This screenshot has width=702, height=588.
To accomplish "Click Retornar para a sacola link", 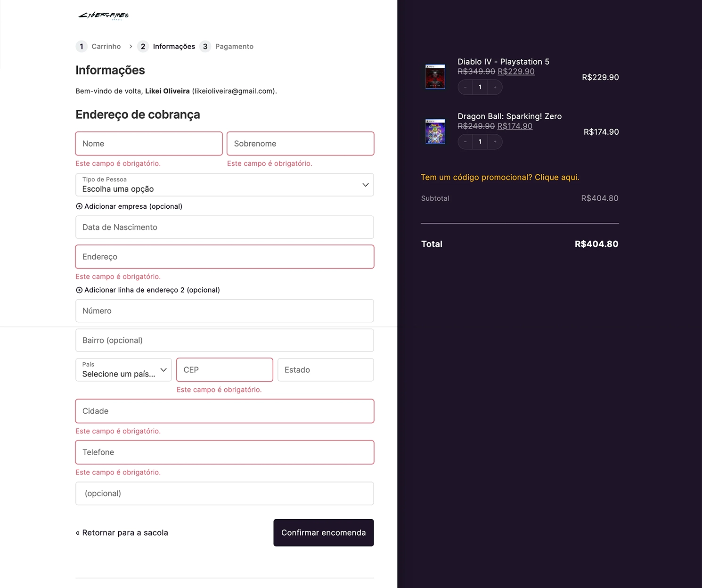I will (122, 533).
